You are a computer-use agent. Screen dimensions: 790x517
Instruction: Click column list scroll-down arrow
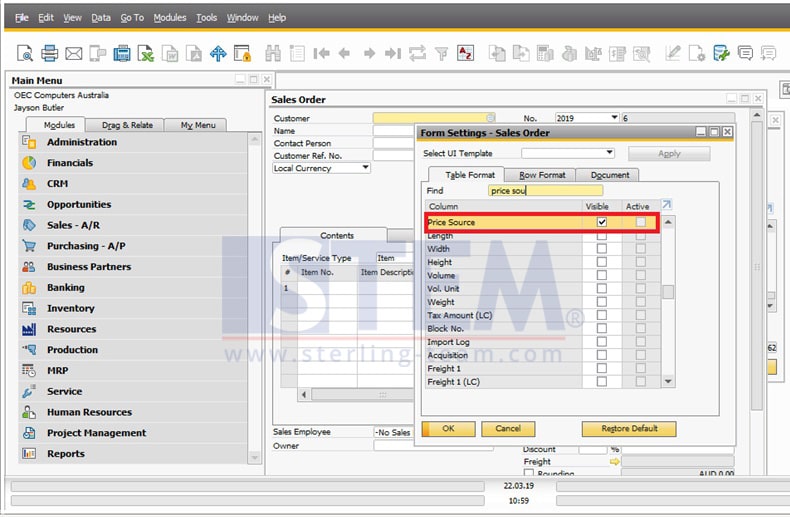pyautogui.click(x=668, y=381)
